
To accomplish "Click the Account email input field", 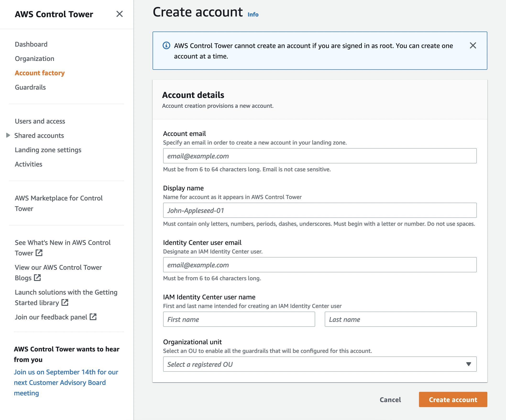I will [x=320, y=156].
